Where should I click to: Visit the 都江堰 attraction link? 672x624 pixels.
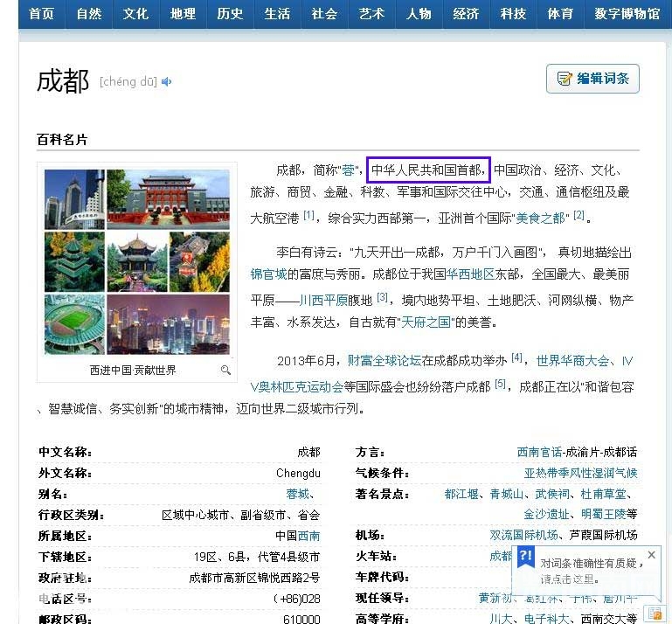[461, 494]
